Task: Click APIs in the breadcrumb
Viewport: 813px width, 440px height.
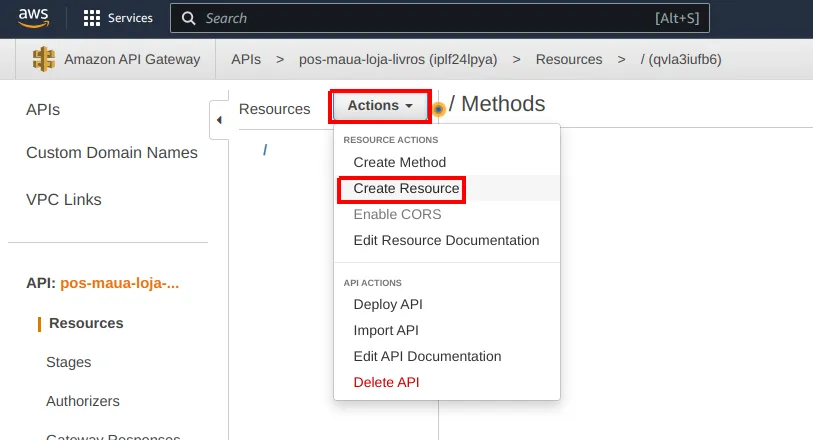Action: [246, 60]
